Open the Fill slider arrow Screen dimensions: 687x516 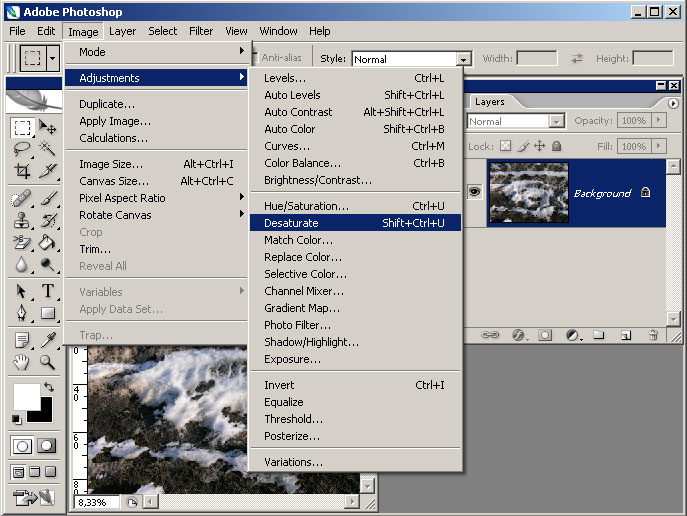pos(659,146)
